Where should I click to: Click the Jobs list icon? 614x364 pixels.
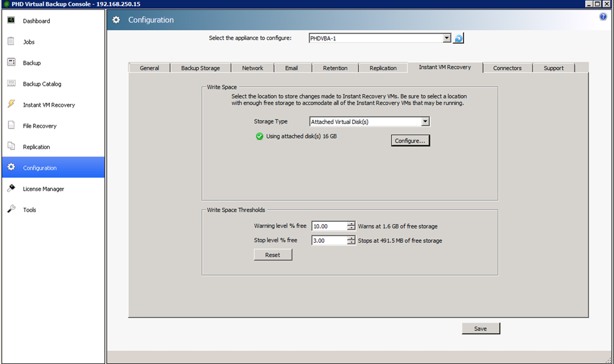point(11,41)
